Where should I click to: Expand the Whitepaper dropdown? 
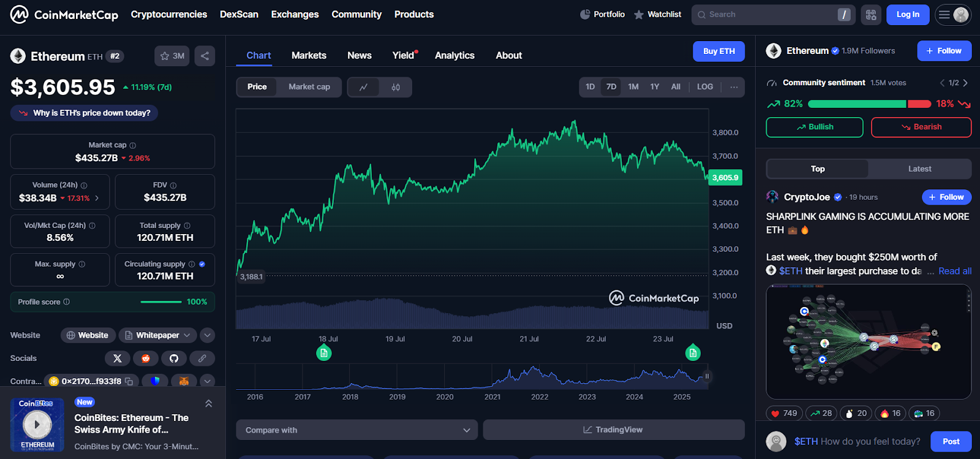point(157,335)
